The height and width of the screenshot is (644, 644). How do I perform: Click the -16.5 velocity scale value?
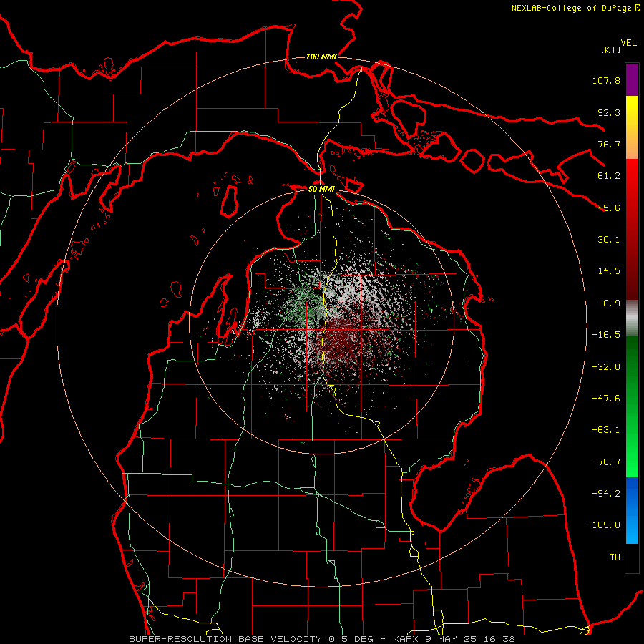pyautogui.click(x=606, y=335)
